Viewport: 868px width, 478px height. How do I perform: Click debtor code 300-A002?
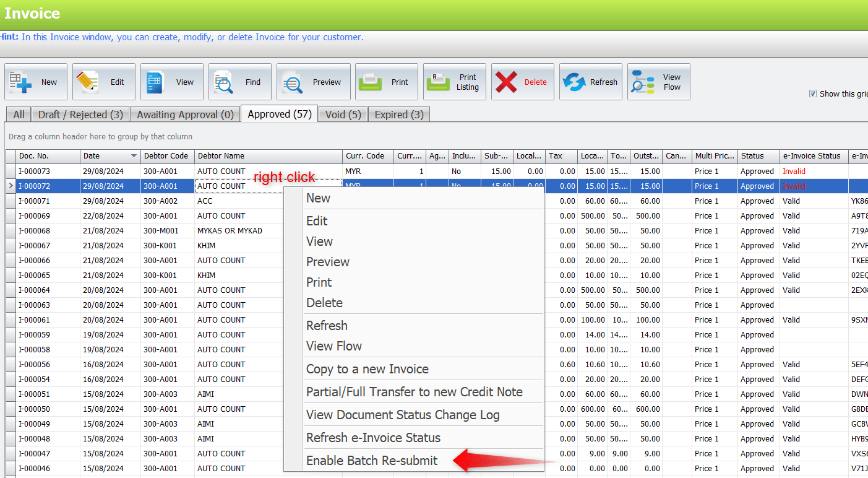coord(160,201)
